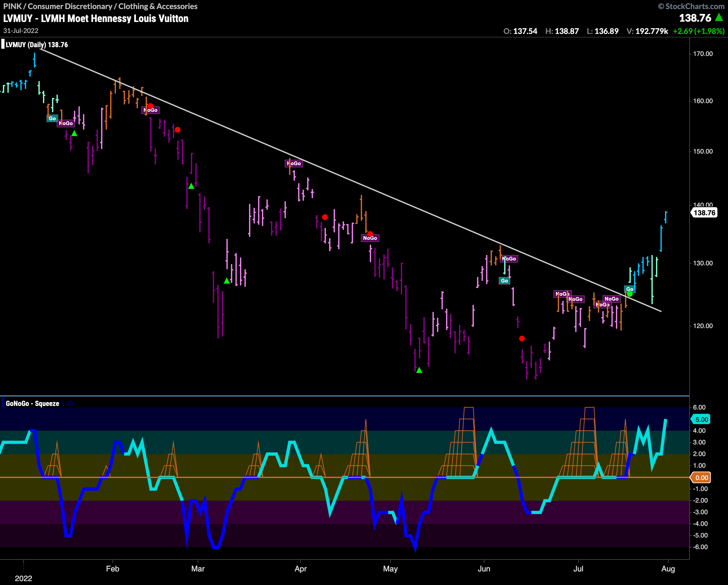Click the Mar label on the time axis
The width and height of the screenshot is (728, 585).
[198, 569]
